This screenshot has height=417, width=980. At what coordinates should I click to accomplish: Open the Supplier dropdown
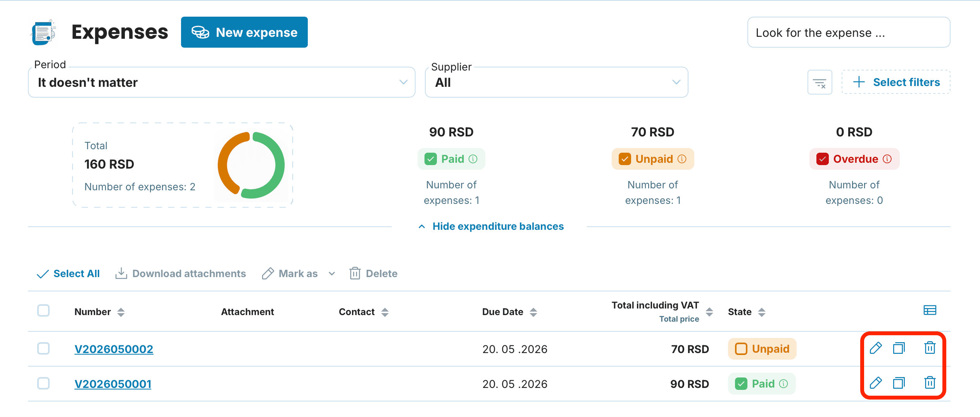point(557,82)
